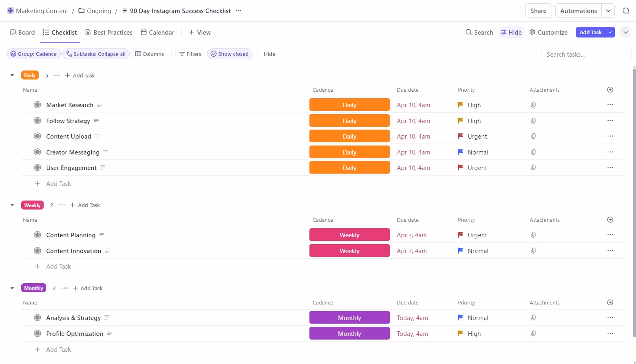The height and width of the screenshot is (364, 636).
Task: Add a new column with the plus icon
Action: (610, 89)
